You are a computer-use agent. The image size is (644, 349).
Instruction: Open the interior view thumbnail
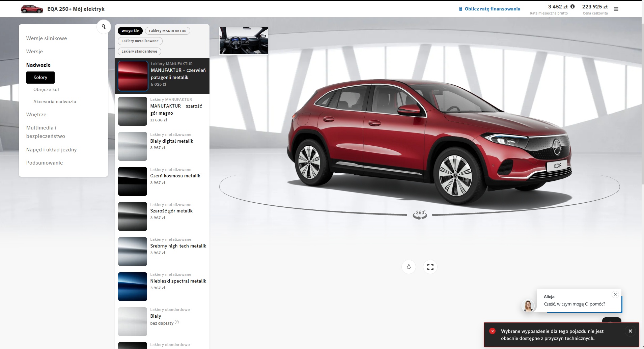244,41
